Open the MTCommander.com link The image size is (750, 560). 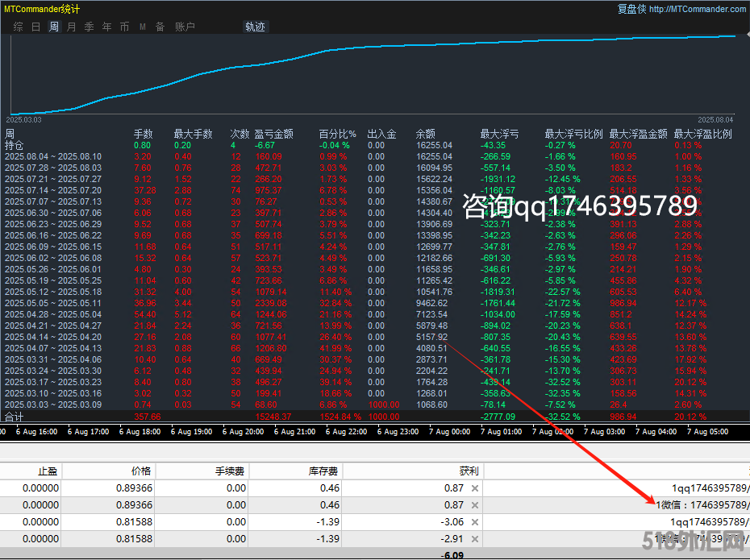tap(697, 9)
